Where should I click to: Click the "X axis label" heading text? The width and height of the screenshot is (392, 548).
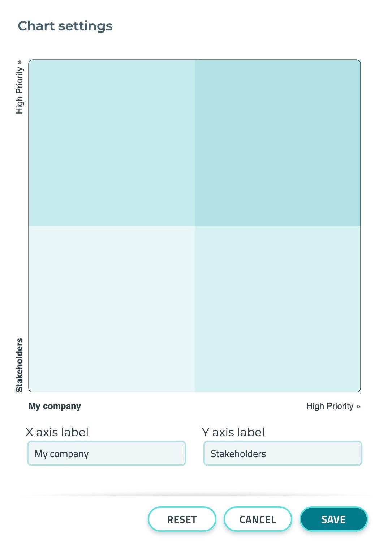click(x=57, y=432)
